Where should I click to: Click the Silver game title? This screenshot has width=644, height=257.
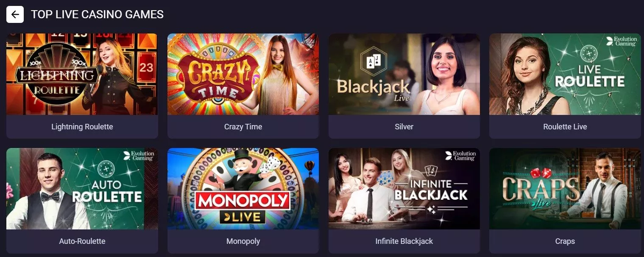coord(404,127)
